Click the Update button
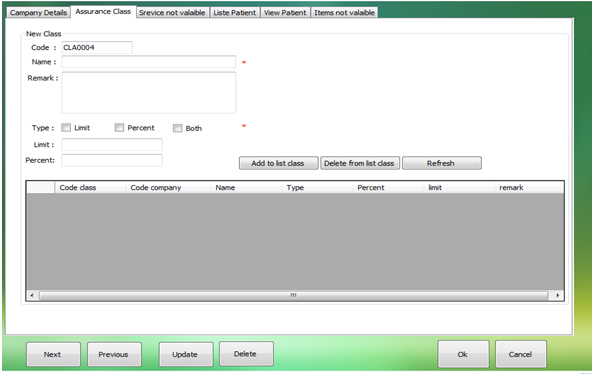593x374 pixels. point(186,354)
